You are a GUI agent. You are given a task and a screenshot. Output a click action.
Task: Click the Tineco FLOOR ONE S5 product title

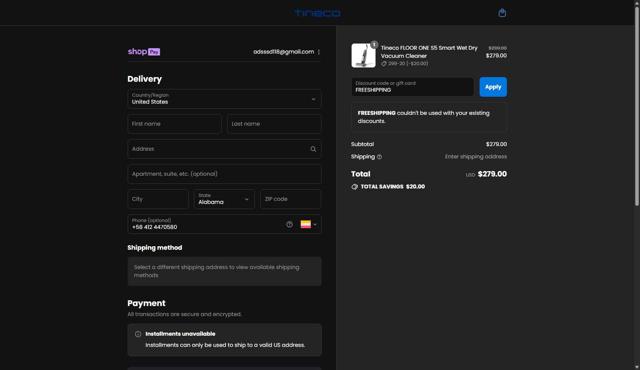(429, 52)
